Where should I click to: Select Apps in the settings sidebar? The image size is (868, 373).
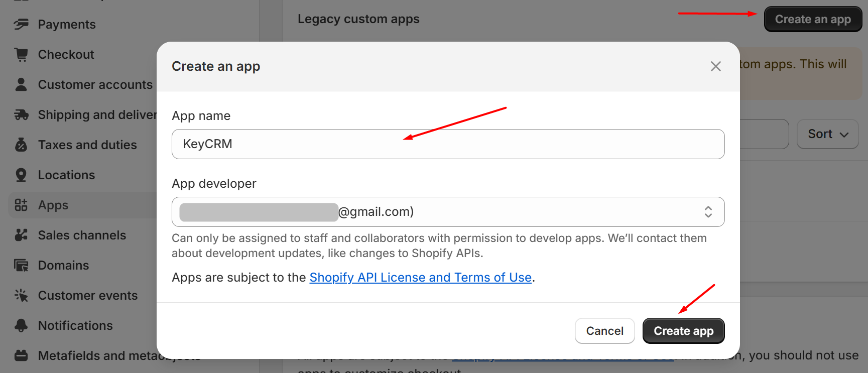point(53,205)
